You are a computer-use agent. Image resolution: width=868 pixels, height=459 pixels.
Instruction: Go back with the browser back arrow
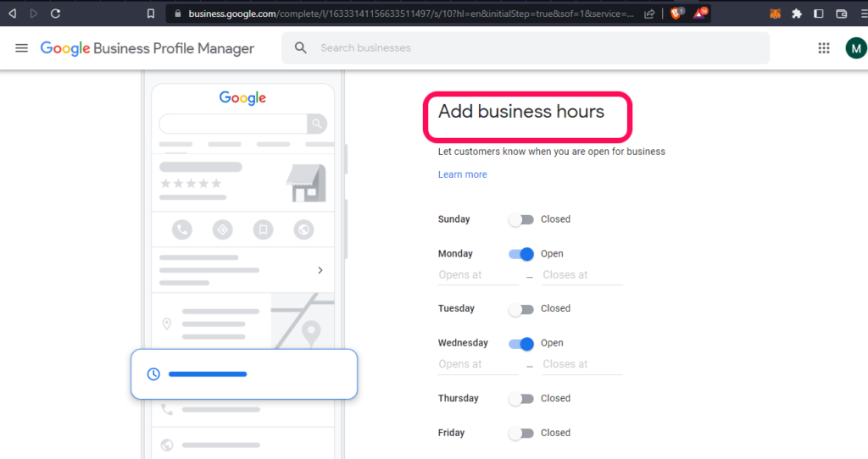point(12,14)
